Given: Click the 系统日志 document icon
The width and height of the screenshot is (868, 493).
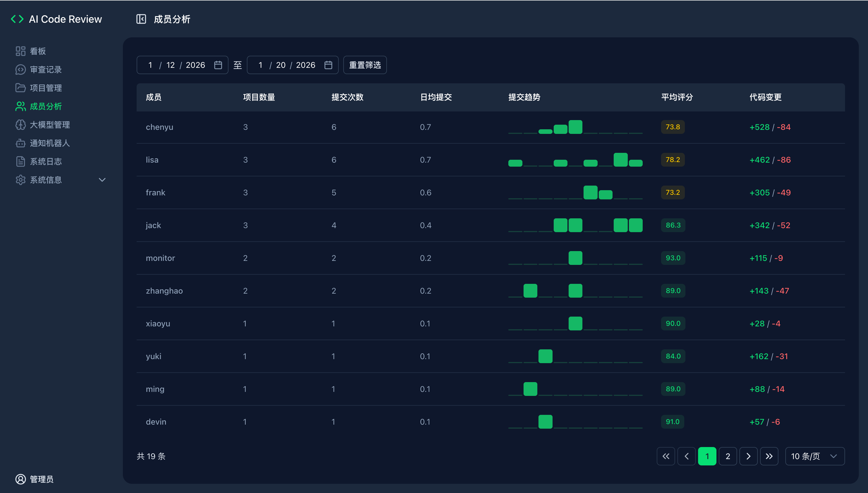Looking at the screenshot, I should 20,161.
